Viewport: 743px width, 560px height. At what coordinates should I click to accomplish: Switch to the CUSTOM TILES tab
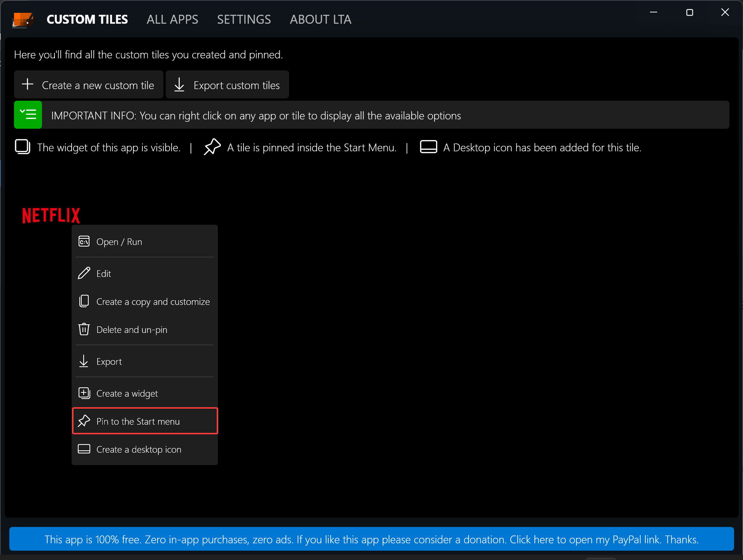tap(87, 19)
